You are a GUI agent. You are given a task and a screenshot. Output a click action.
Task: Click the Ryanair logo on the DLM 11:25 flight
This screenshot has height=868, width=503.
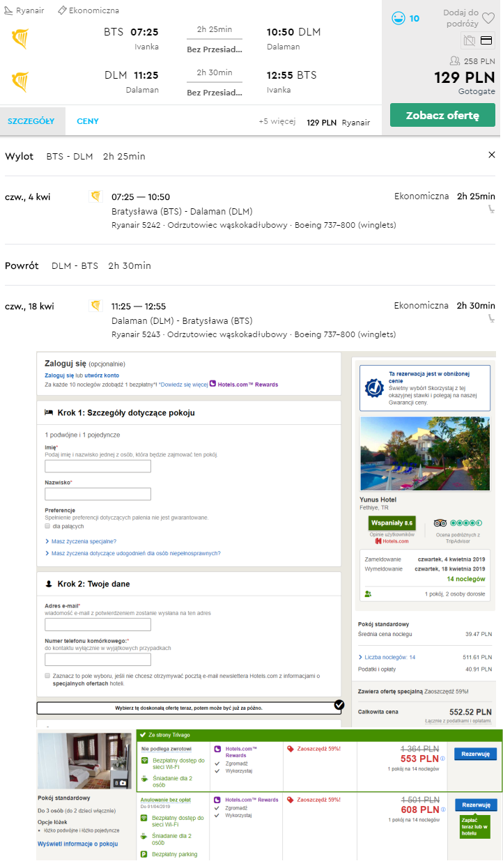20,82
